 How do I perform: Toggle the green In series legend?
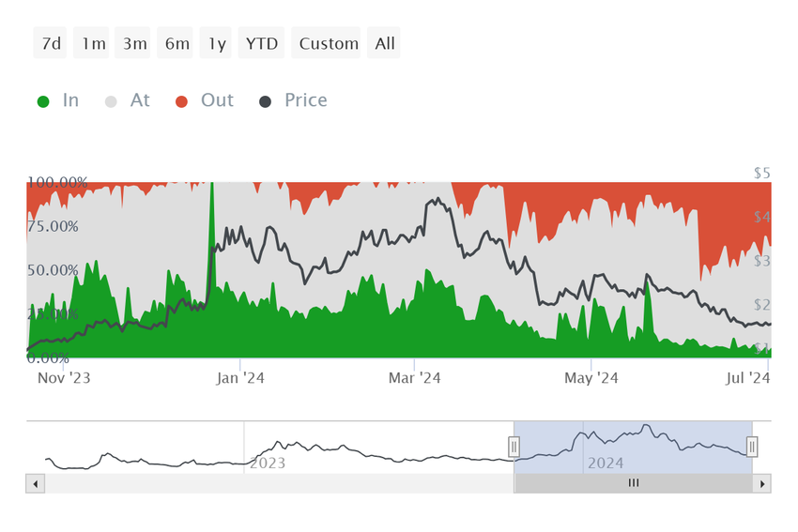[x=58, y=100]
